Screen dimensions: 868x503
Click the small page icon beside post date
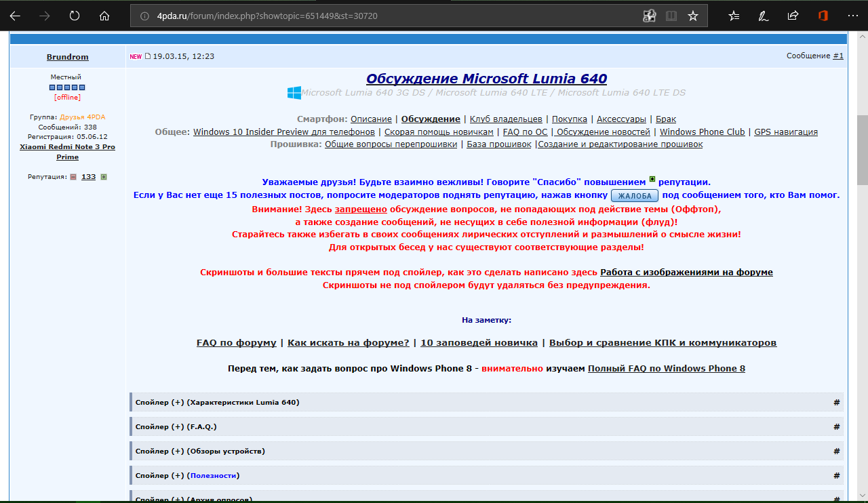click(148, 56)
